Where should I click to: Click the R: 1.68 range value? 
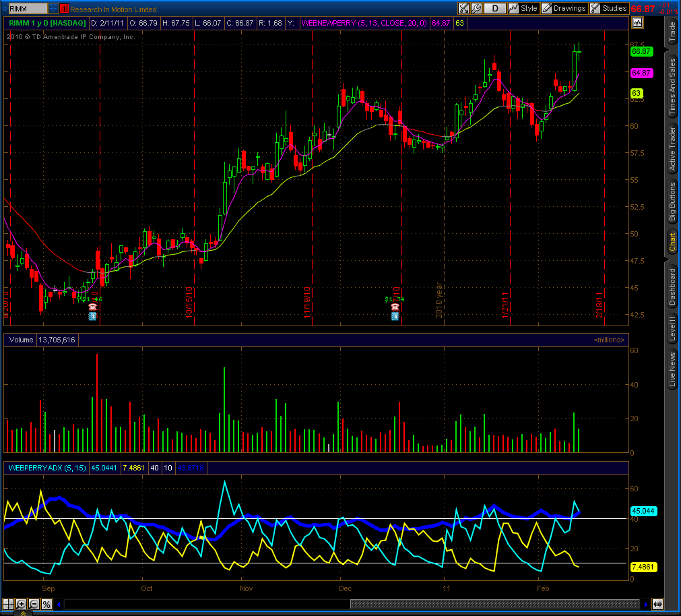coord(270,23)
